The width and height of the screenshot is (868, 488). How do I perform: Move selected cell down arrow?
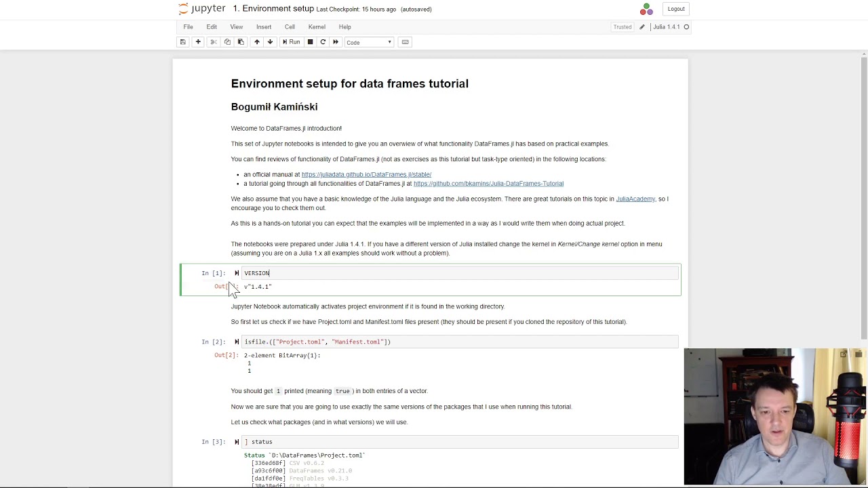[x=270, y=42]
